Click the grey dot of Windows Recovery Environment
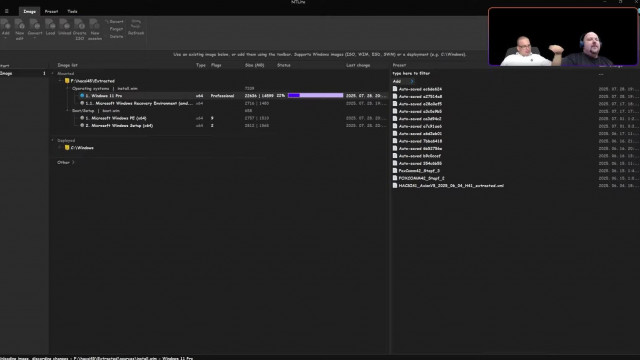The image size is (640, 360). click(82, 103)
